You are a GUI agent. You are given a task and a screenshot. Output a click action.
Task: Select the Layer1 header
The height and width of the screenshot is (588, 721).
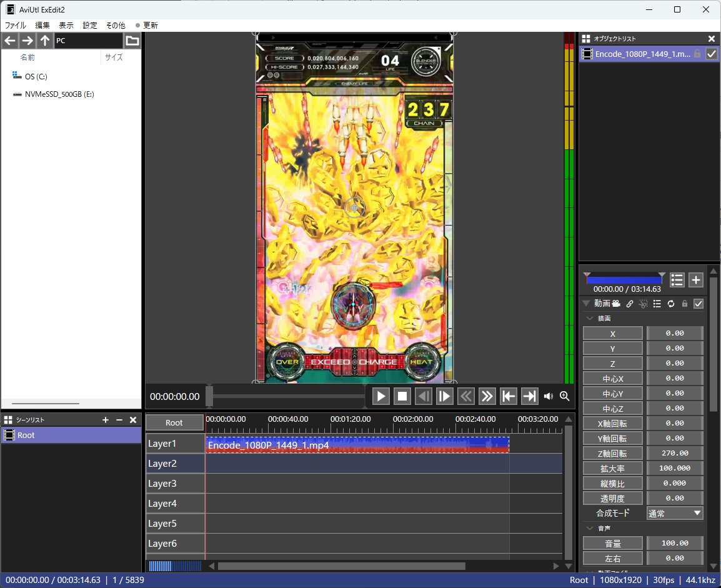point(175,444)
